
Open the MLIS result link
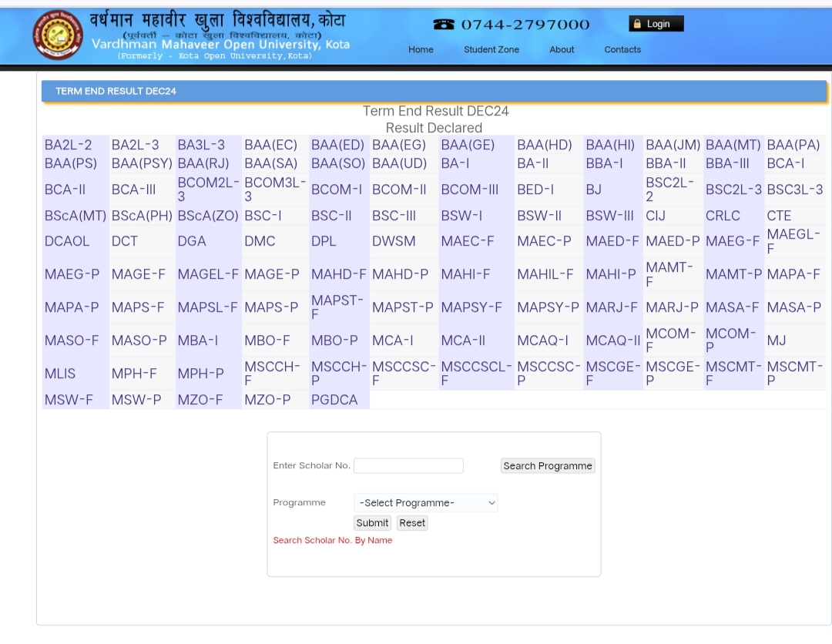pyautogui.click(x=60, y=374)
